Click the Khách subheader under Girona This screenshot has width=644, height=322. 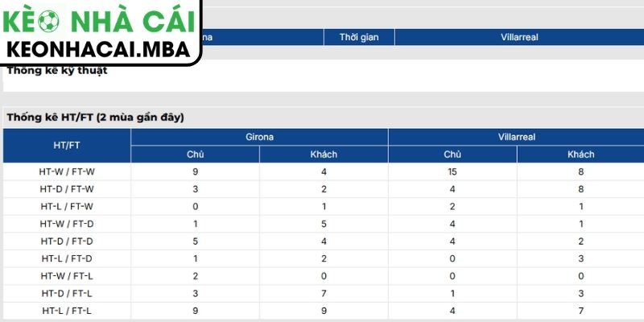click(324, 154)
